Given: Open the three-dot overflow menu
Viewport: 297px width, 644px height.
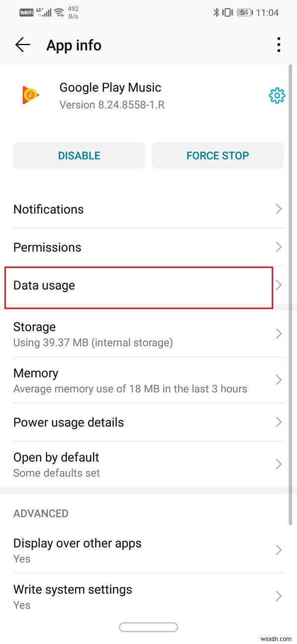Looking at the screenshot, I should (x=279, y=45).
